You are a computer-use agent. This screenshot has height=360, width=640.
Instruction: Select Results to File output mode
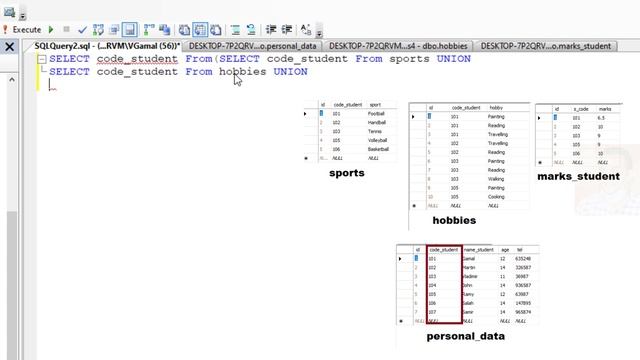tap(216, 30)
